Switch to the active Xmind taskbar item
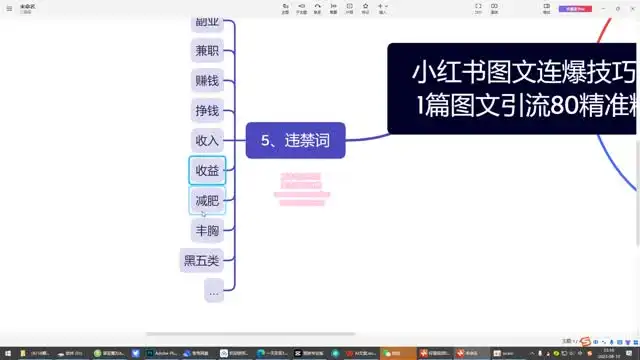 [472, 353]
